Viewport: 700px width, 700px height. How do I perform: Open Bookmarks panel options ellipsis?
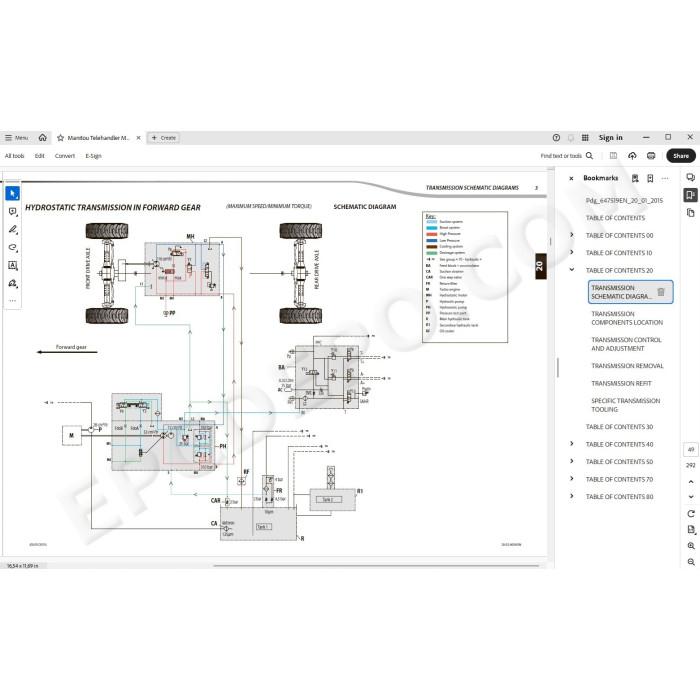(x=665, y=178)
